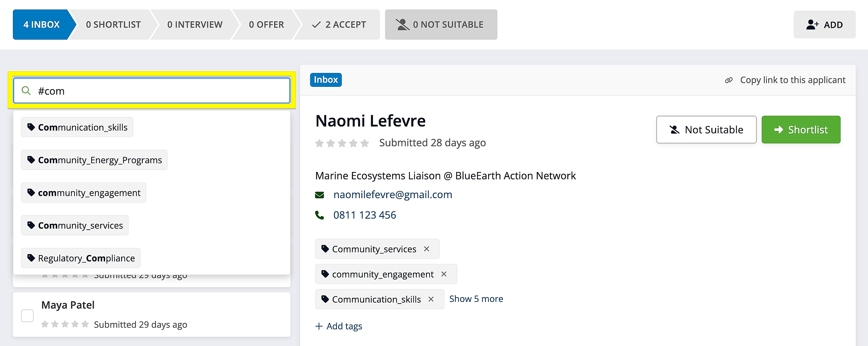Screen dimensions: 868x346
Task: Select the Community_Energy_Programs suggestion
Action: click(94, 160)
